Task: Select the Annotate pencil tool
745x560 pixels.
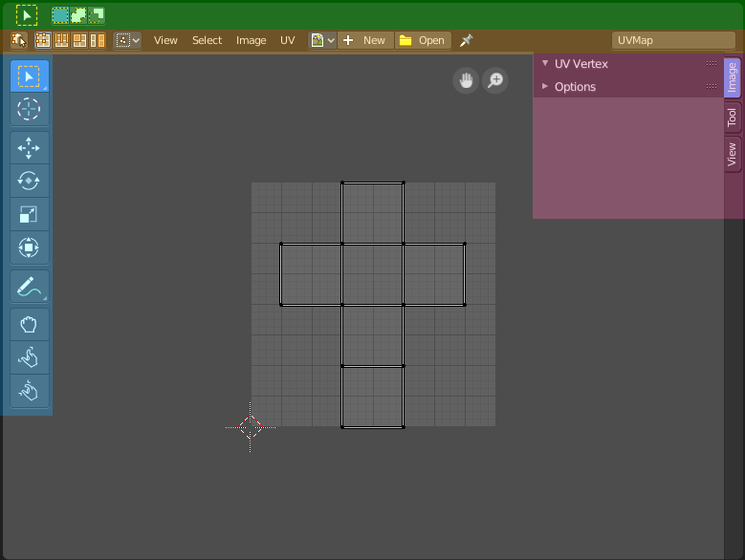Action: click(30, 287)
